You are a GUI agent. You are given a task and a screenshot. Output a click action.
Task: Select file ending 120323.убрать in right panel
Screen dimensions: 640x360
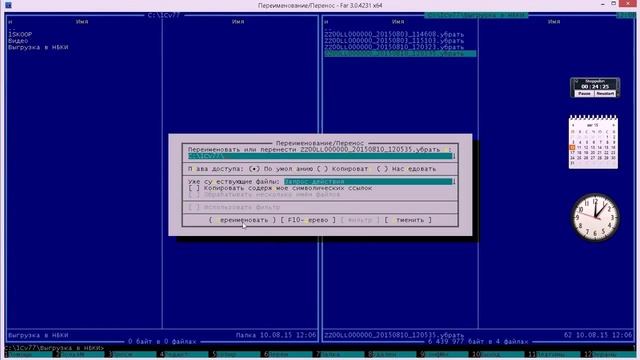pos(394,47)
